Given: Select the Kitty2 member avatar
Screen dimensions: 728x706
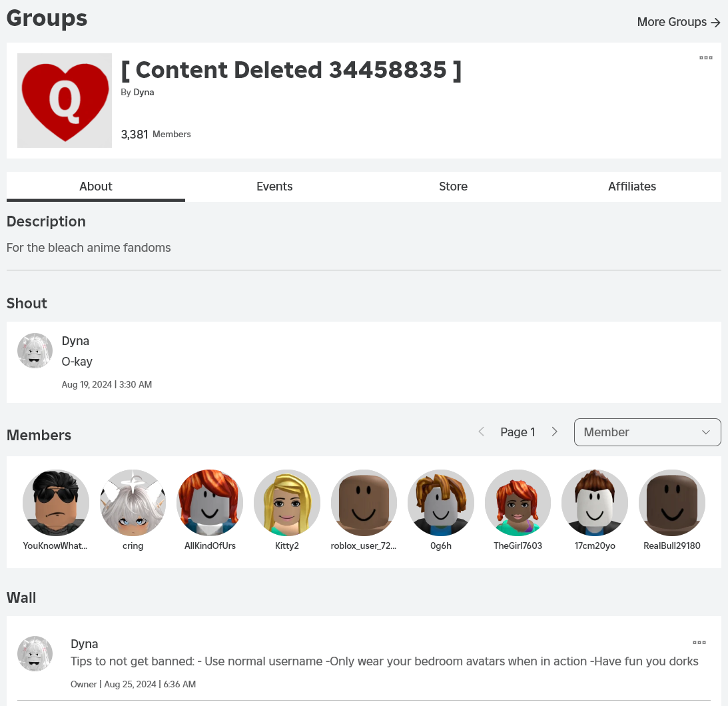Looking at the screenshot, I should (x=287, y=503).
